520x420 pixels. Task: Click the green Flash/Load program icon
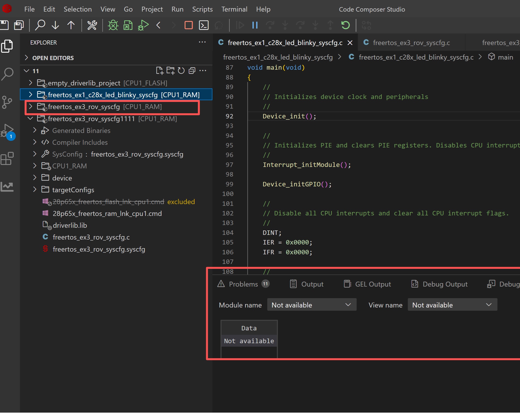[128, 25]
